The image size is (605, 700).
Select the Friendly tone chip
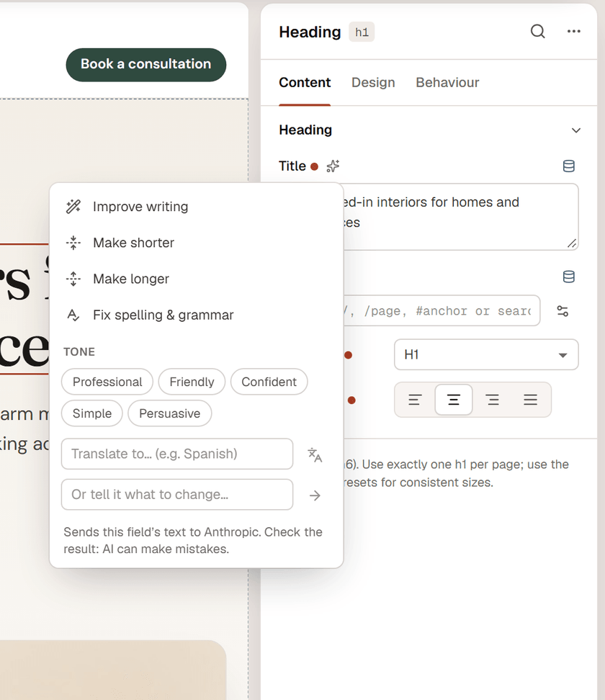tap(192, 382)
